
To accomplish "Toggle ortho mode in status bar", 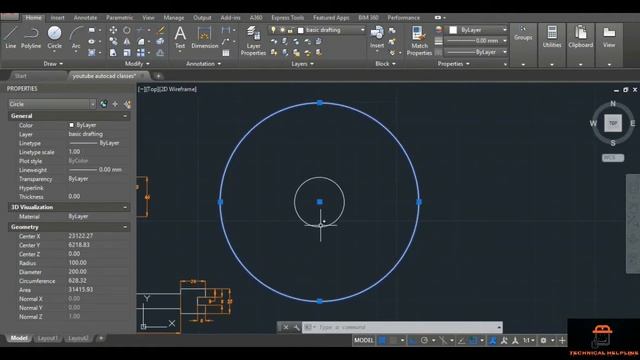I will pos(413,340).
